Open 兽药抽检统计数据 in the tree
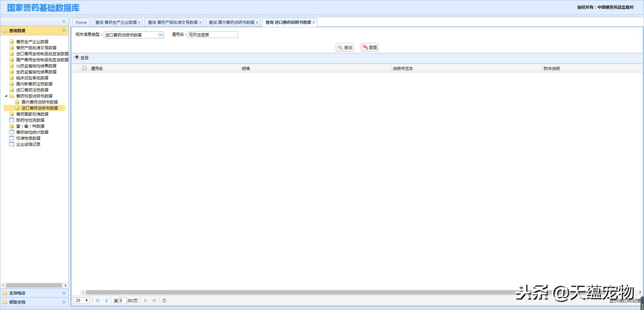This screenshot has height=310, width=644. point(32,132)
